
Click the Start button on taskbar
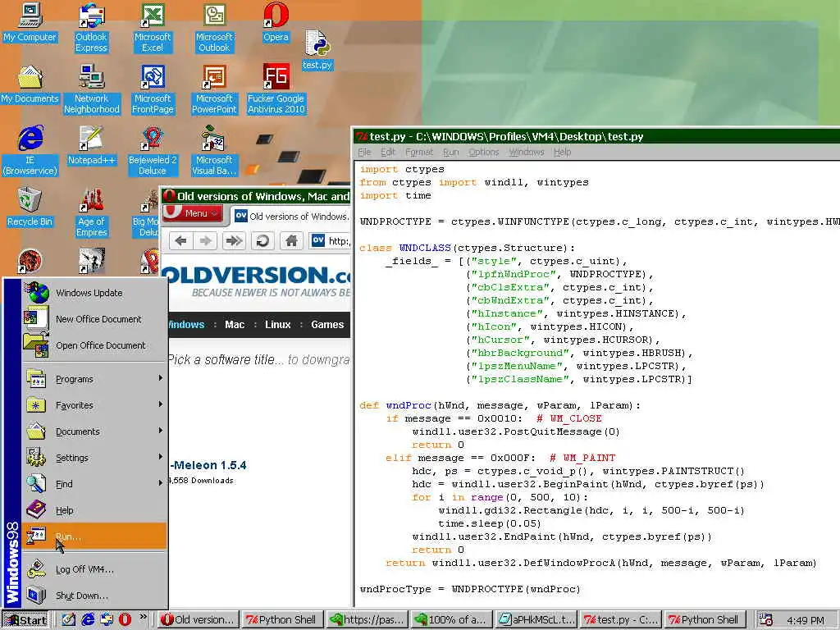(25, 620)
